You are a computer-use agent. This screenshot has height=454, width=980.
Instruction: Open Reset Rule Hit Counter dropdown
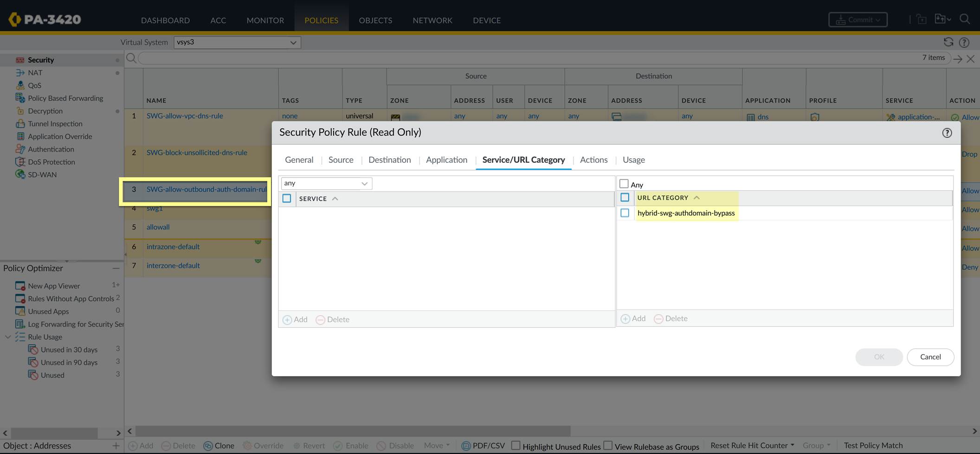coord(752,446)
